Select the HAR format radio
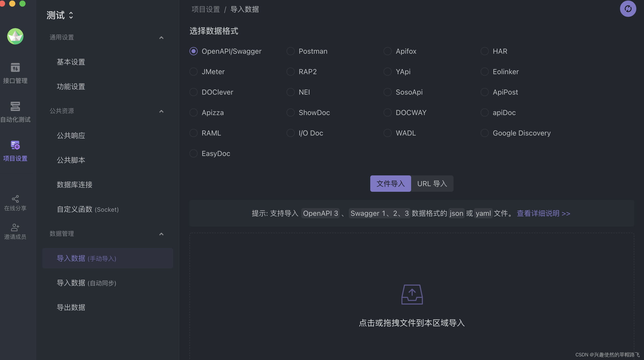644x360 pixels. (x=485, y=51)
